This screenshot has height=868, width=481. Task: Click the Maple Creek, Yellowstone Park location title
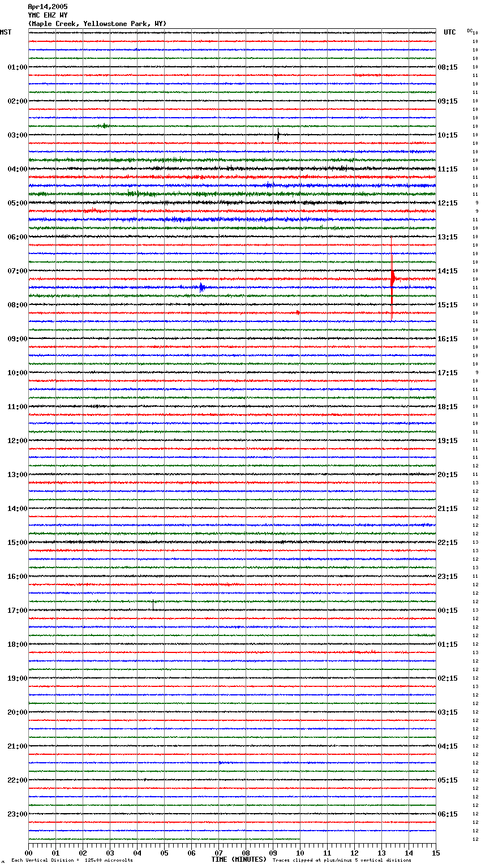tap(97, 24)
